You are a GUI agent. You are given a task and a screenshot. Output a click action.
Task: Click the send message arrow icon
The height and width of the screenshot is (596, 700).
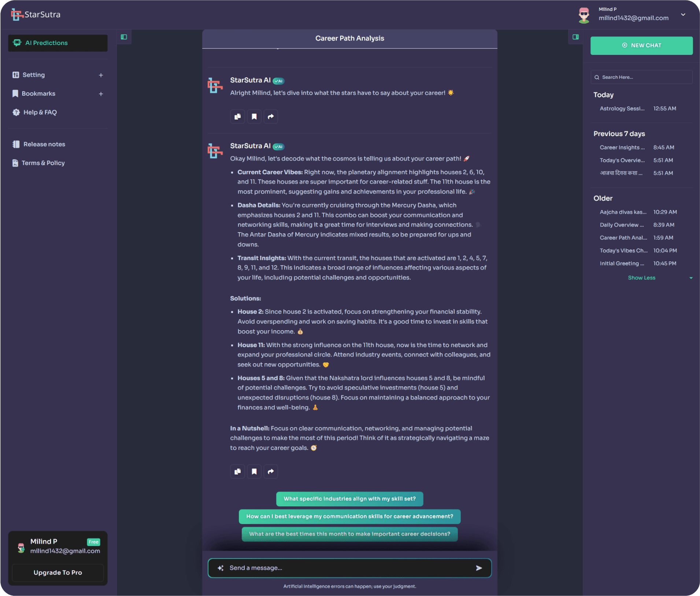click(x=478, y=568)
